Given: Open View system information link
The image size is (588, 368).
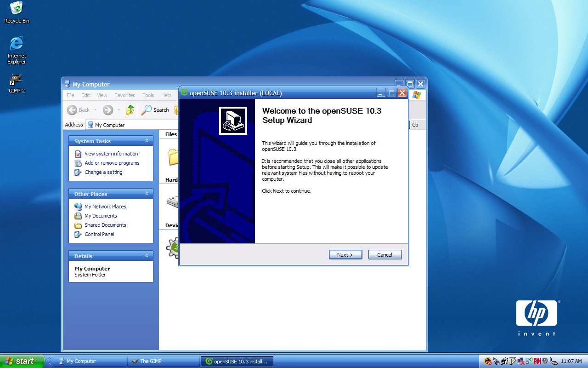Looking at the screenshot, I should tap(111, 154).
